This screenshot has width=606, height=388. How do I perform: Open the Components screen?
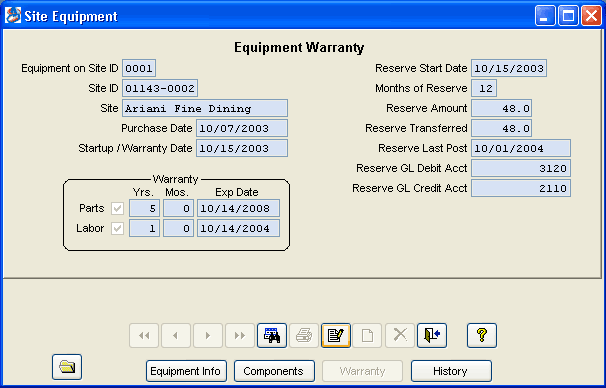[x=274, y=371]
